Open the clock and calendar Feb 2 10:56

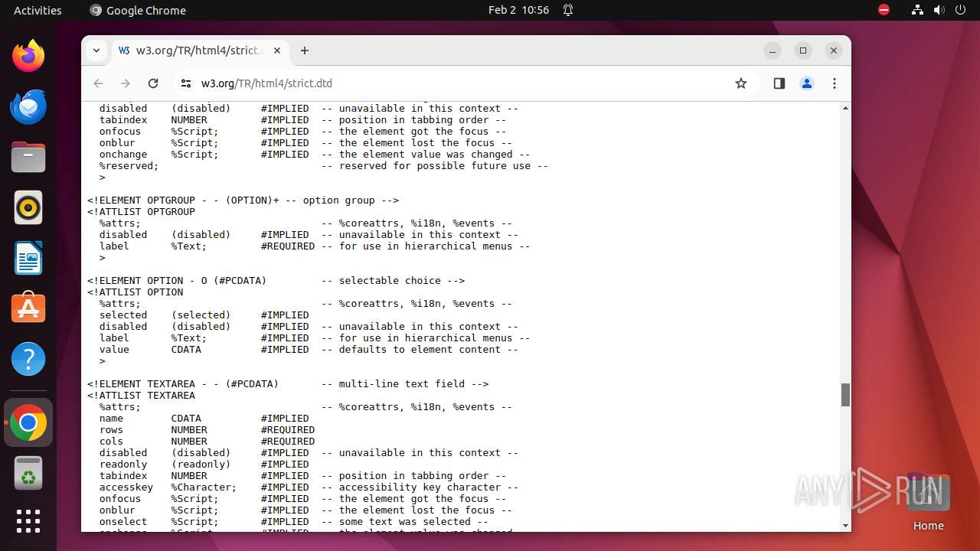518,10
